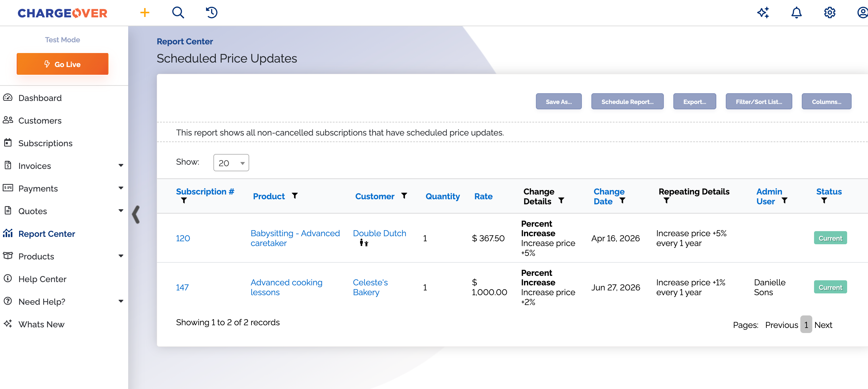Screen dimensions: 868x389
Task: Filter the Change Date column
Action: pos(622,201)
